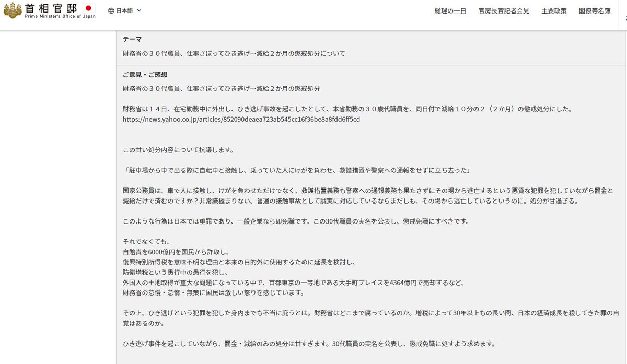This screenshot has width=627, height=364.
Task: Click the news.yahoo.co.jp article URL
Action: click(x=241, y=119)
